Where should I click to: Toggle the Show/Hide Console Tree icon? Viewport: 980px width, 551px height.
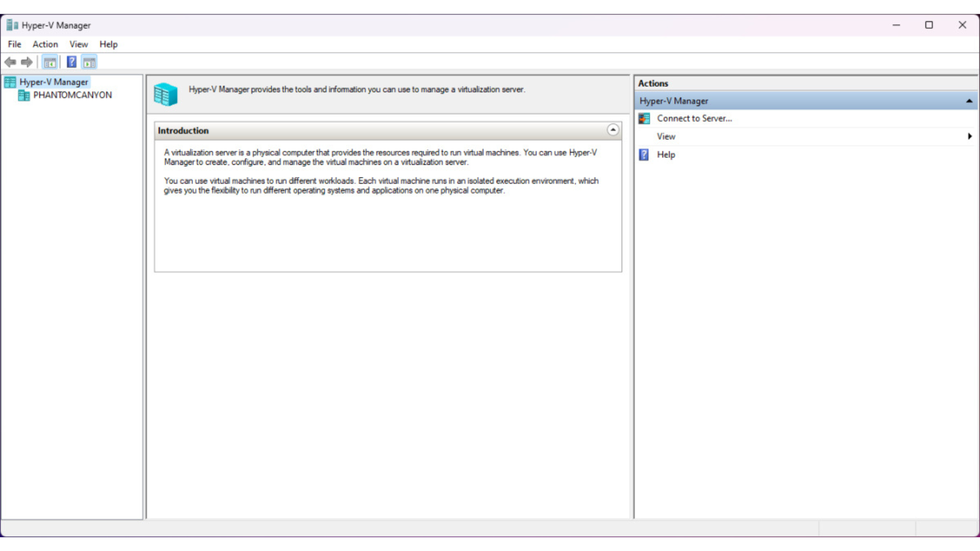pos(50,62)
